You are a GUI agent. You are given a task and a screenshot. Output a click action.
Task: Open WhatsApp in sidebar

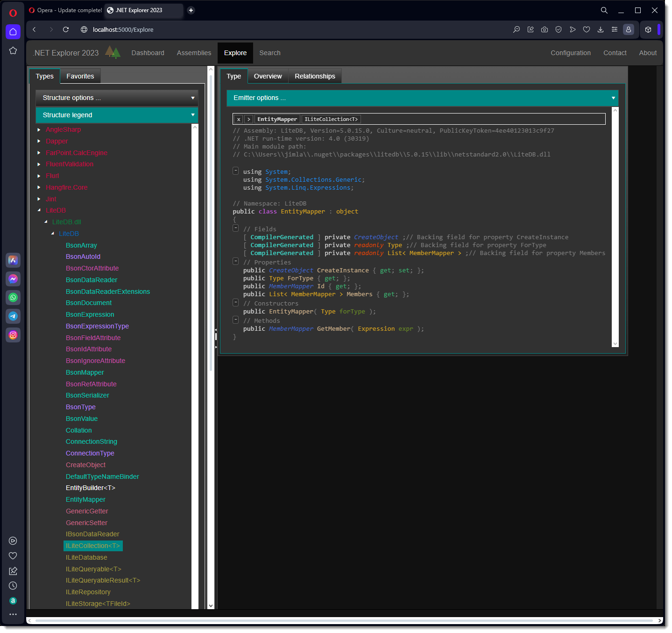(13, 298)
